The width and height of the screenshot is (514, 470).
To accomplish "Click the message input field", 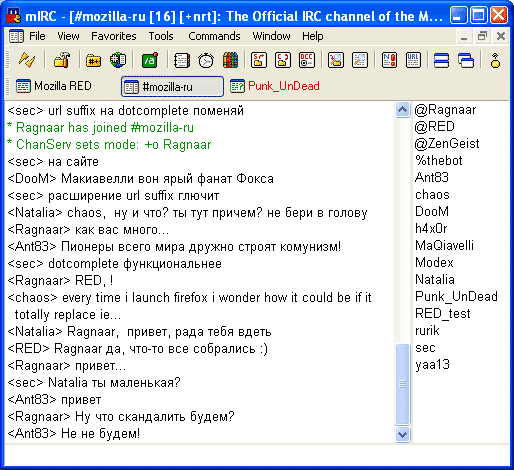I will (x=257, y=455).
